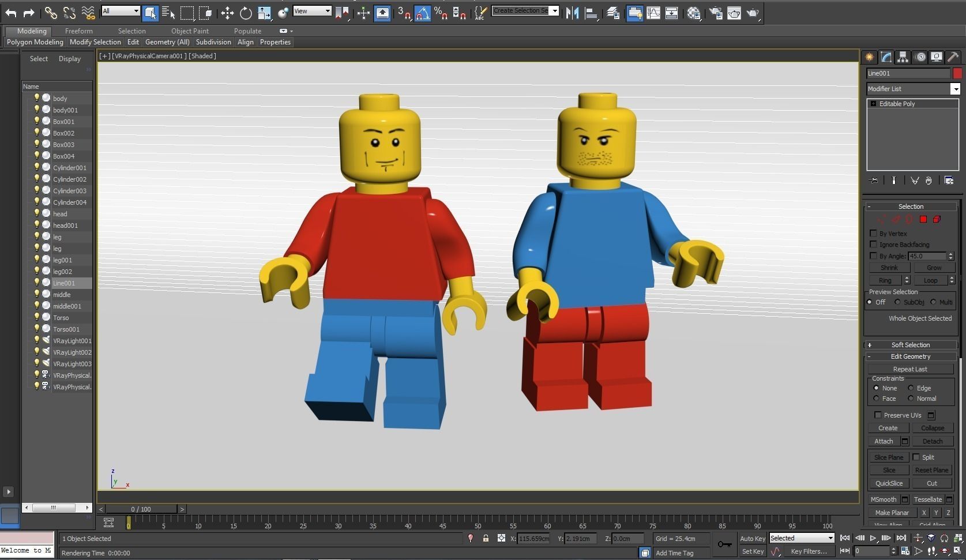The width and height of the screenshot is (966, 560).
Task: Click the Go to Start playback button
Action: coord(845,538)
